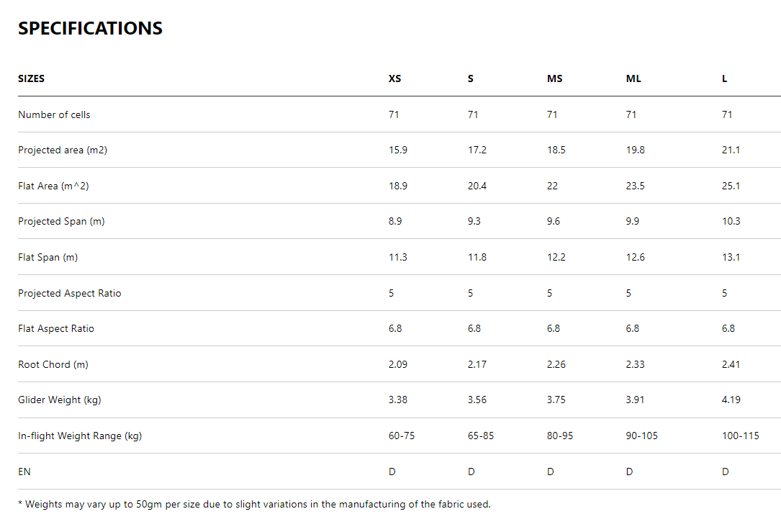Viewport: 781px width, 532px height.
Task: Click the Projected Span (m) label
Action: [61, 221]
